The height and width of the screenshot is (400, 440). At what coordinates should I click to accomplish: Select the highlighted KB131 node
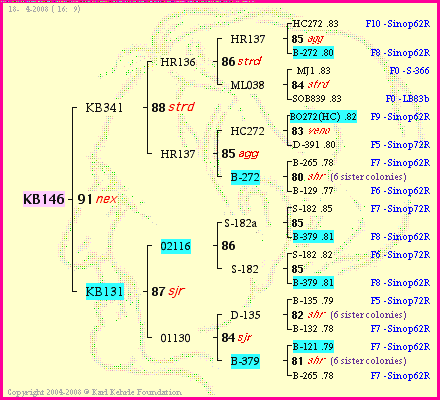[x=105, y=292]
